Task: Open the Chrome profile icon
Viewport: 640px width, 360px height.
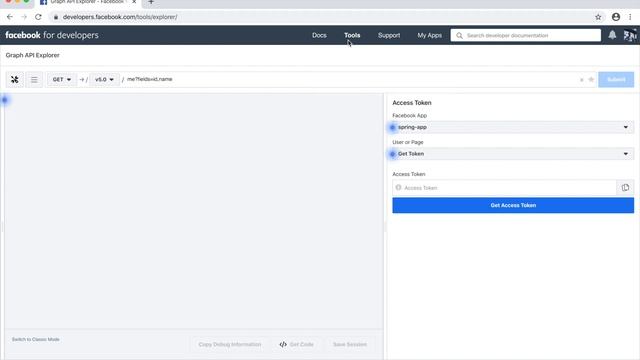Action: [616, 17]
